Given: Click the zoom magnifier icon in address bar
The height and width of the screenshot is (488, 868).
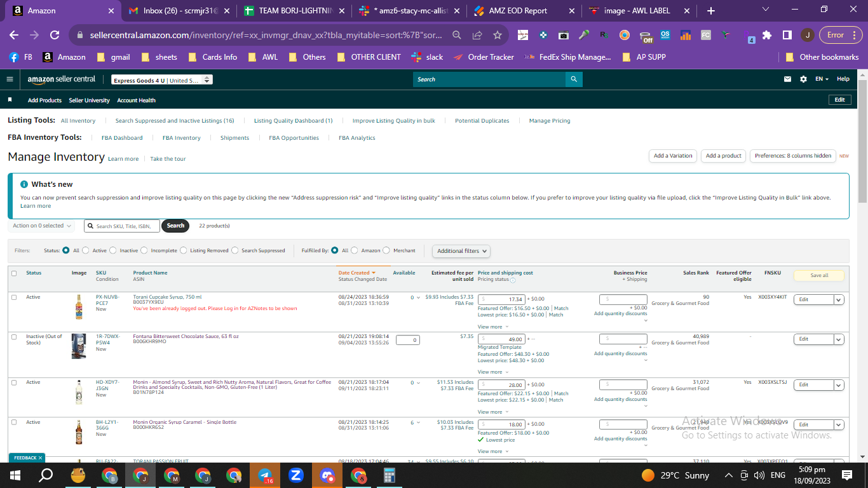Looking at the screenshot, I should [457, 35].
